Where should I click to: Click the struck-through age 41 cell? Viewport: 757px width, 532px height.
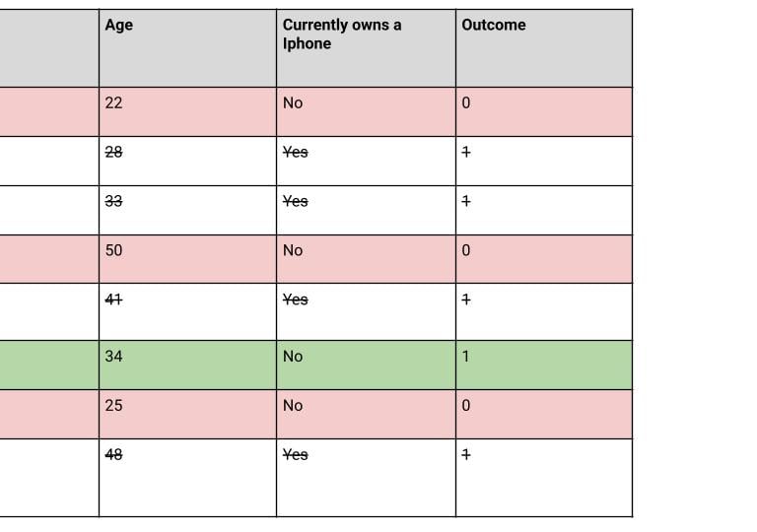[x=188, y=312]
